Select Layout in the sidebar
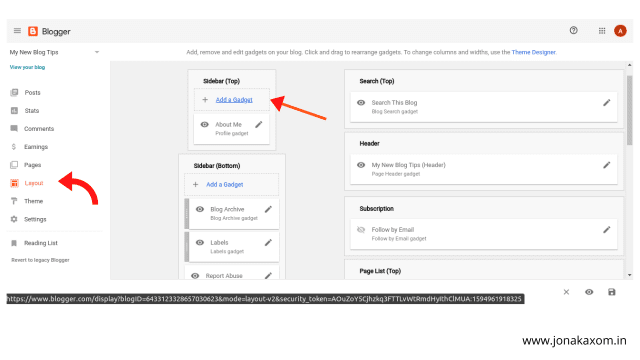640x360 pixels. click(34, 183)
